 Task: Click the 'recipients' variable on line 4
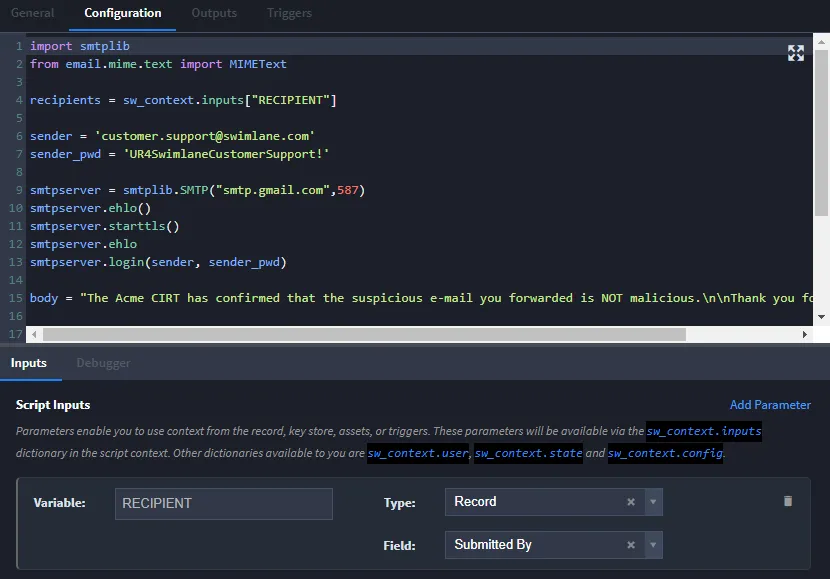coord(65,100)
